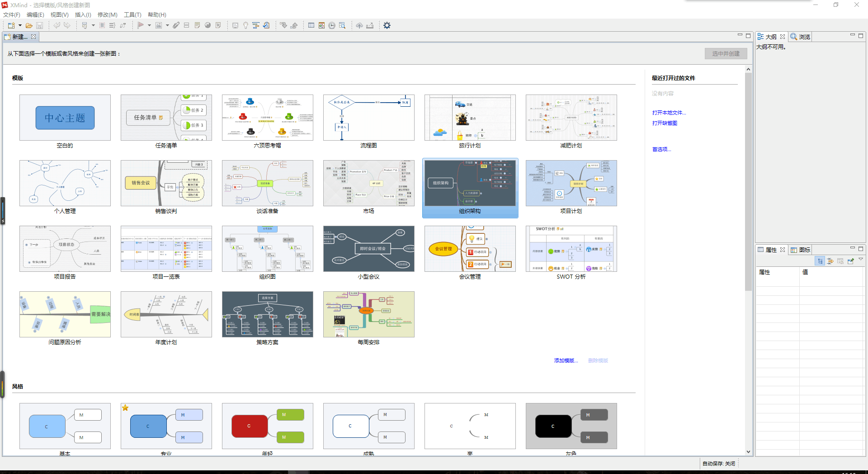Toggle show categories in properties panel
Screen dimensions: 868x474
click(820, 261)
